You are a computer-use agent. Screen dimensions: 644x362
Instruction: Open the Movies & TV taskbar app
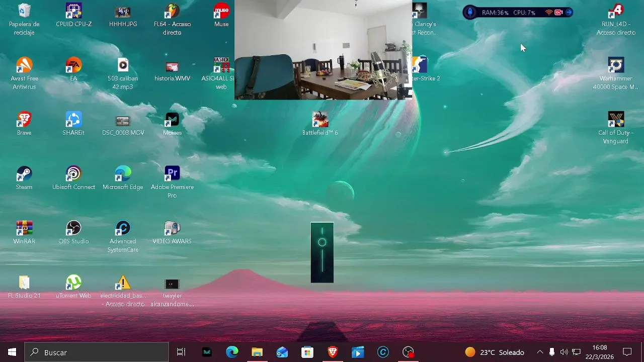358,352
